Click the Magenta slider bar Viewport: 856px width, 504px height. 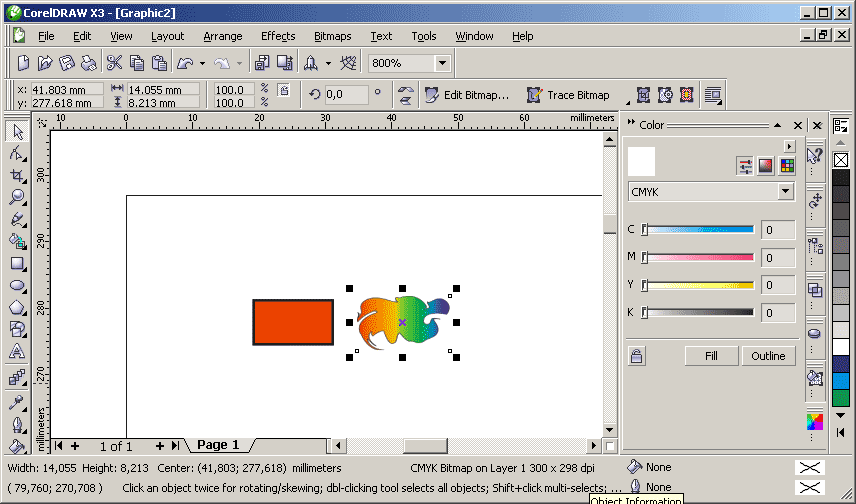pyautogui.click(x=699, y=257)
